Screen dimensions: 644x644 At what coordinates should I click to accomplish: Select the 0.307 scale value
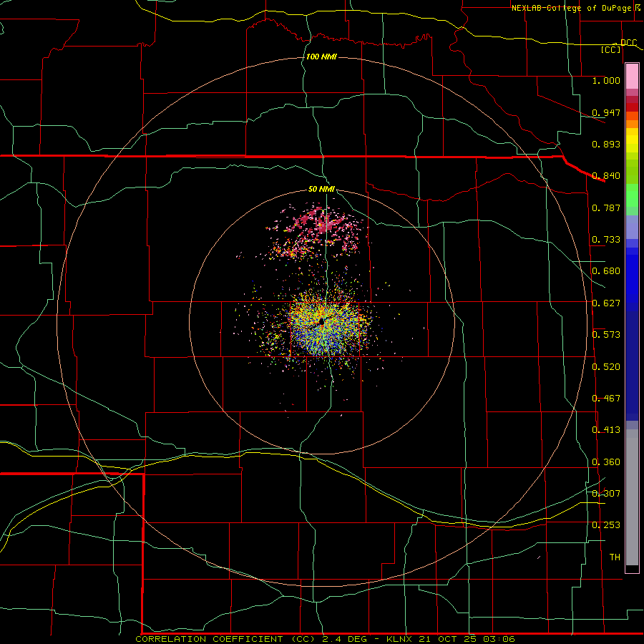[606, 494]
